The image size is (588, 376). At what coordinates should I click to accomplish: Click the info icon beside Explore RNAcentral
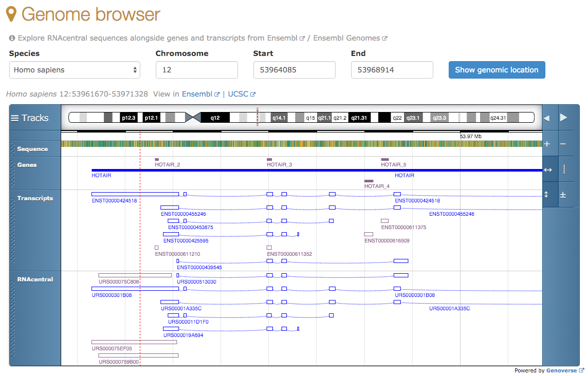coord(12,38)
